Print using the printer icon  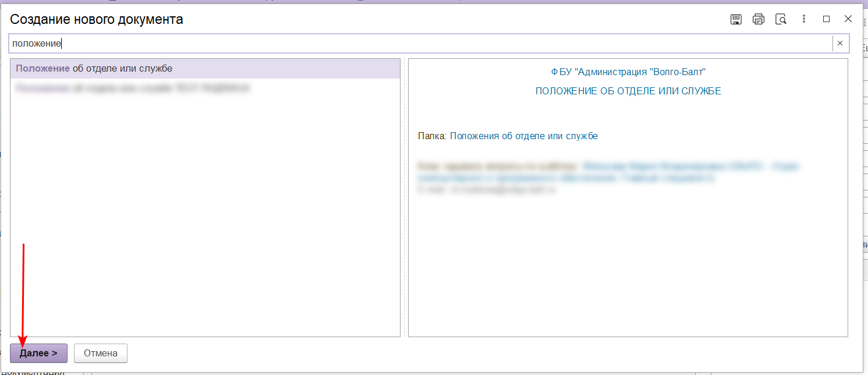[x=758, y=19]
